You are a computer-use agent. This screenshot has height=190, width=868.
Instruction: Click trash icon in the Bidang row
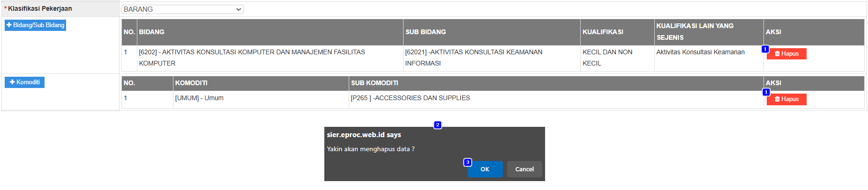click(777, 54)
